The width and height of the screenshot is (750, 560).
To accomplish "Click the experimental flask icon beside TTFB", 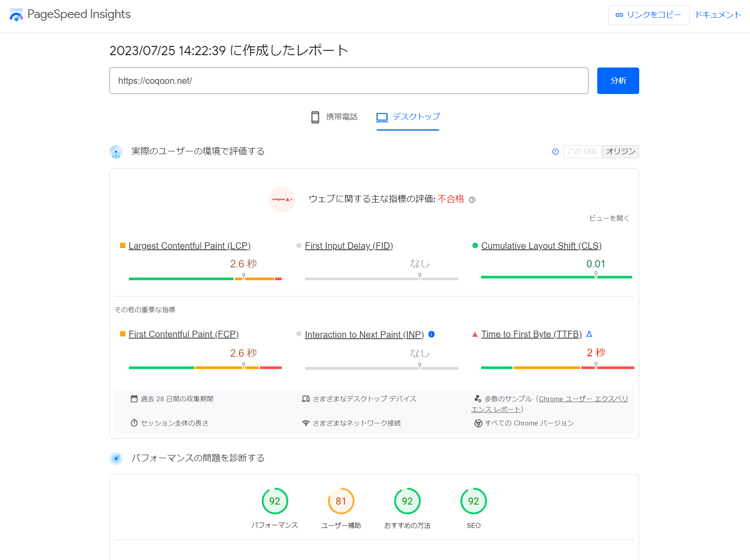I will tap(589, 334).
